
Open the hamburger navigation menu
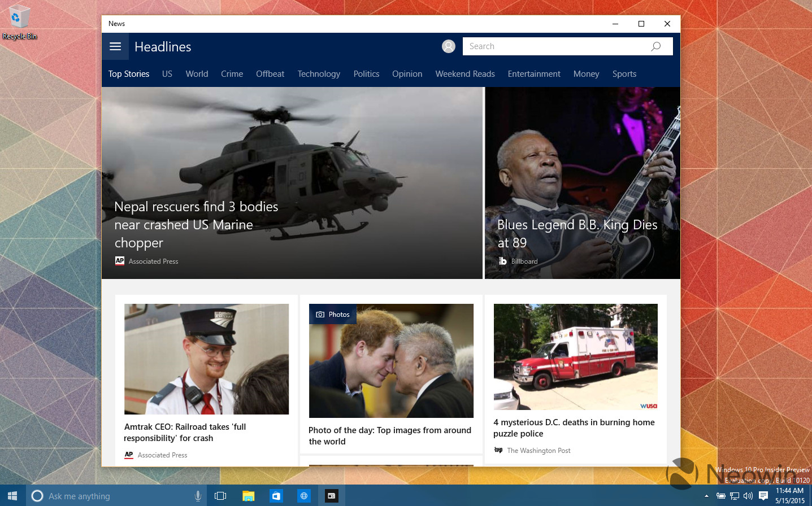(x=115, y=46)
